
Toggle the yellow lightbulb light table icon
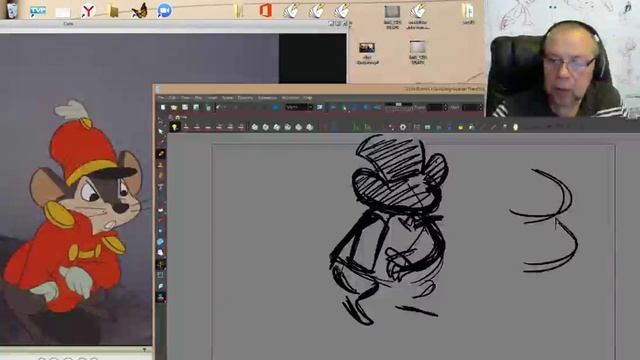[175, 127]
